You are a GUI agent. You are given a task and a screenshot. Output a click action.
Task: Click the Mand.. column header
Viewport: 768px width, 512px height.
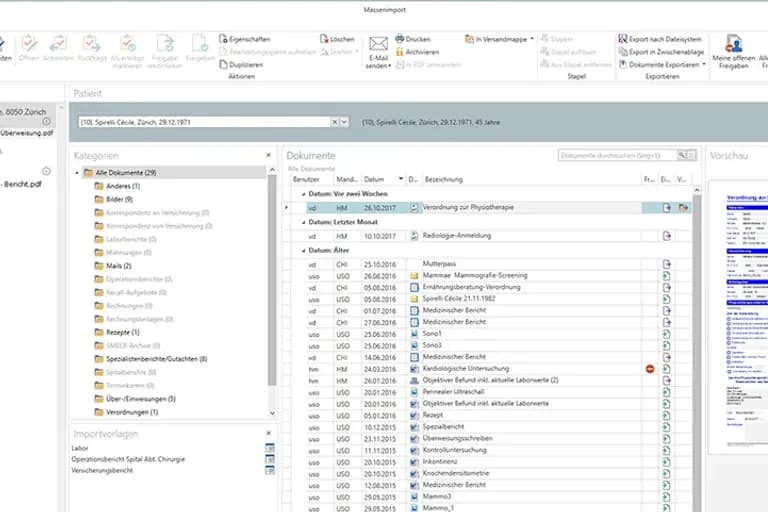click(347, 179)
